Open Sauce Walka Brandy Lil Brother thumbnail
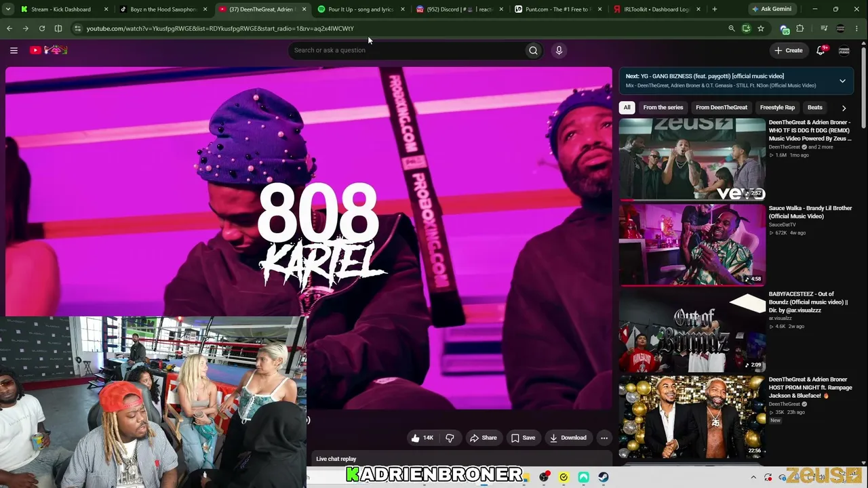Viewport: 868px width, 488px height. 692,245
